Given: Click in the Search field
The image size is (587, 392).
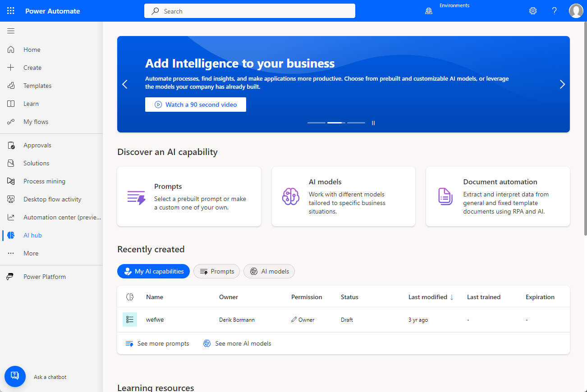Looking at the screenshot, I should click(x=250, y=11).
